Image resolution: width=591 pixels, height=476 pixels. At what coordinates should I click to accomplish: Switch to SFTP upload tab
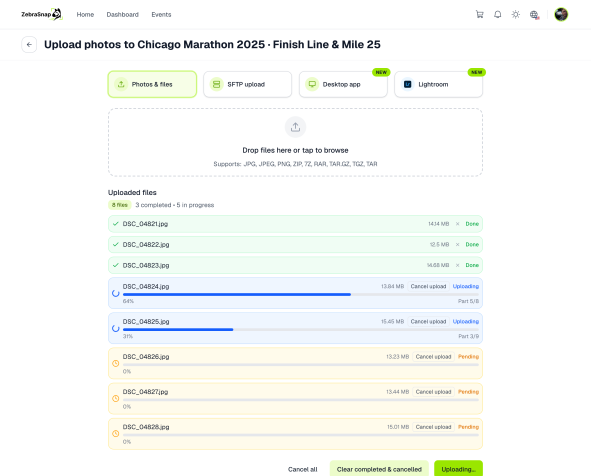click(248, 84)
